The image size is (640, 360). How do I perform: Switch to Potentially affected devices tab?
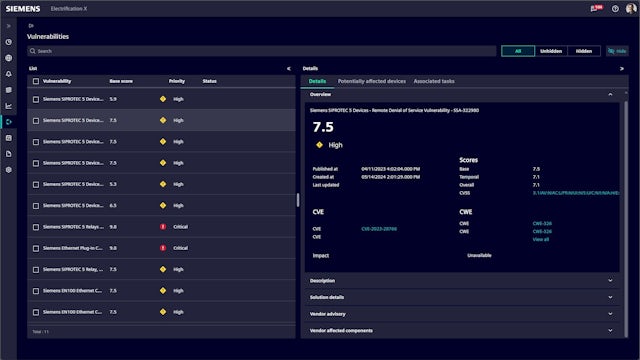tap(372, 81)
